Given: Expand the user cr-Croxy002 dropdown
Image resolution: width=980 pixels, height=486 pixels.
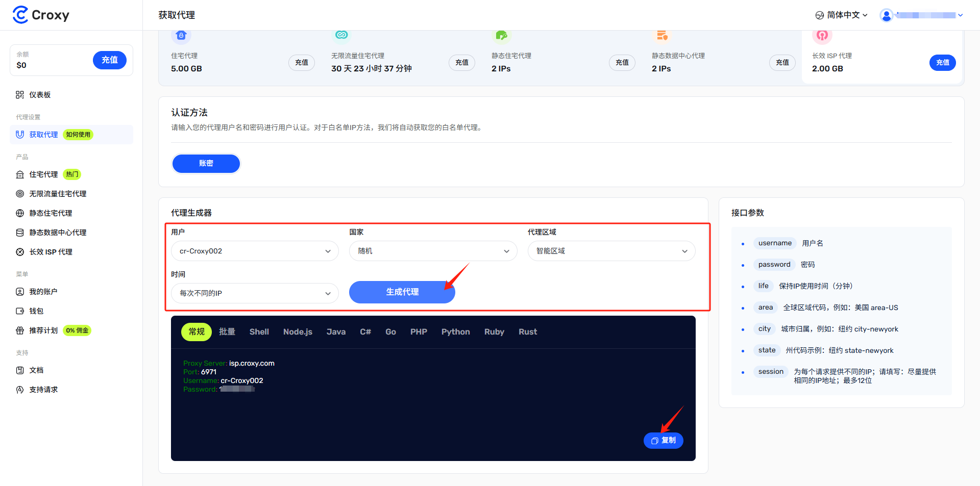Looking at the screenshot, I should tap(255, 251).
